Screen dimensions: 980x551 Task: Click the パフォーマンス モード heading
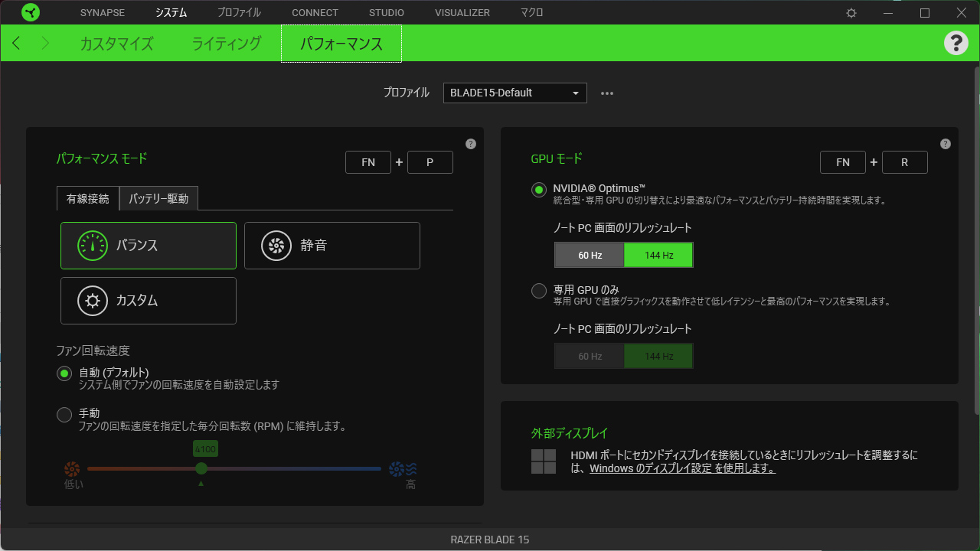click(x=102, y=158)
